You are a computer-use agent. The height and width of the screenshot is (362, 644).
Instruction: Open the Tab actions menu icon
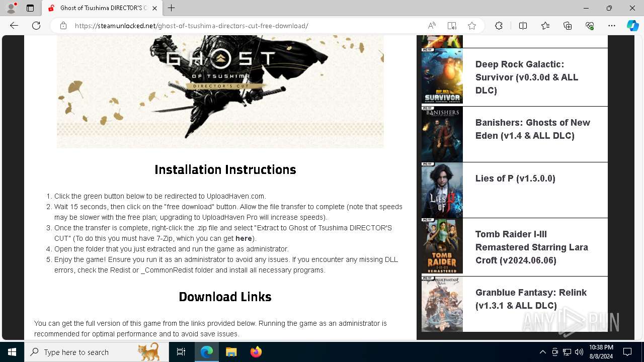[30, 8]
